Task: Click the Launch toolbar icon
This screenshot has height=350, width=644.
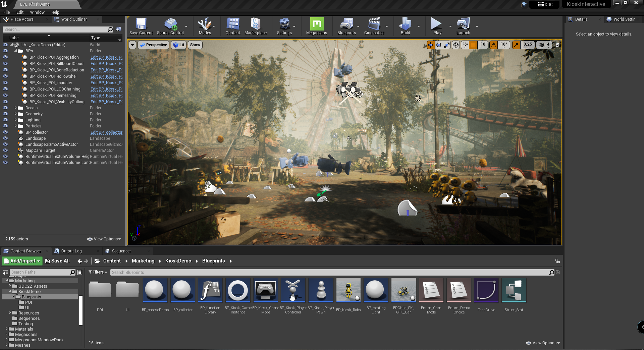Action: [x=463, y=26]
